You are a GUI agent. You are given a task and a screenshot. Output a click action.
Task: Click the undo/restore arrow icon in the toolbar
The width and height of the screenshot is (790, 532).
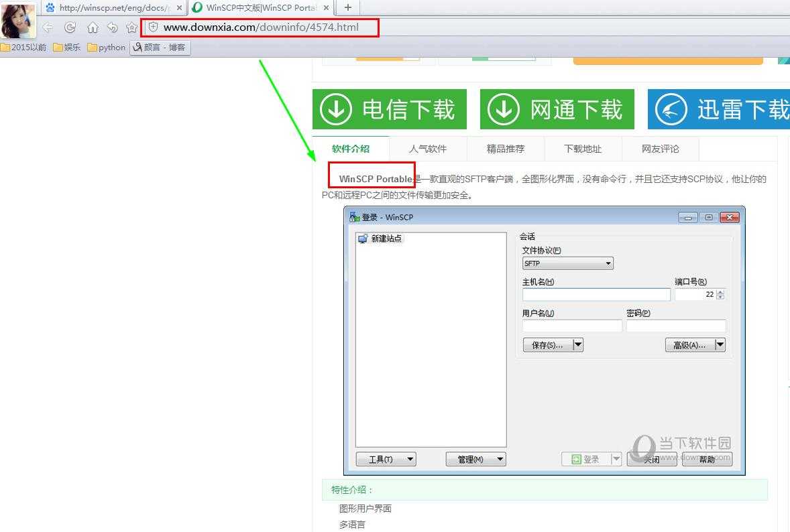[112, 27]
